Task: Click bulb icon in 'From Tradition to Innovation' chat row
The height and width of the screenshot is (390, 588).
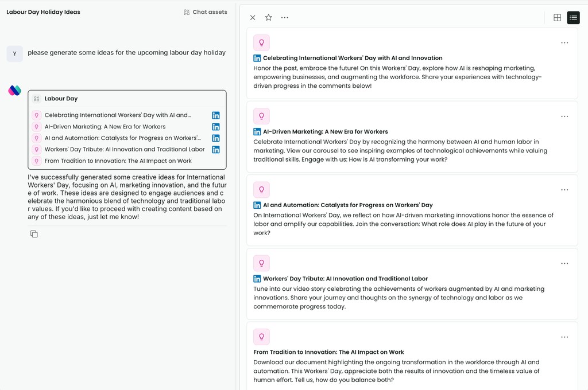Action: (36, 161)
